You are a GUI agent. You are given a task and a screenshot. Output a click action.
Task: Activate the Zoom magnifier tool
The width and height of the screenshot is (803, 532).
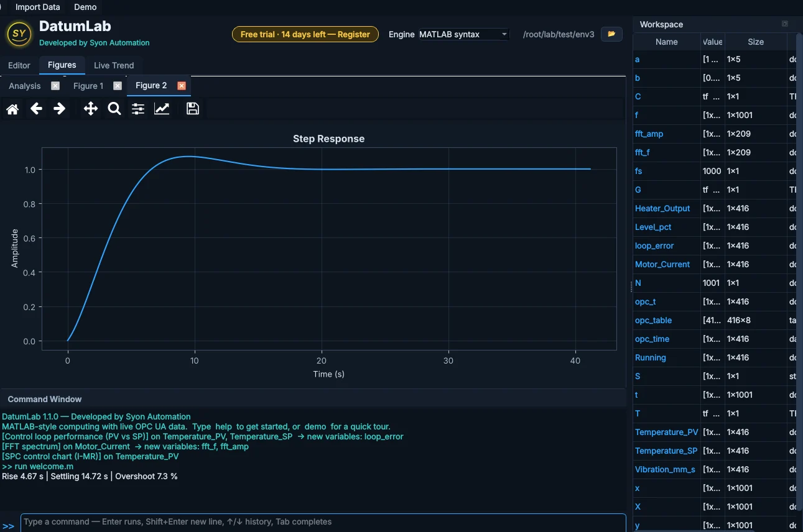point(114,109)
